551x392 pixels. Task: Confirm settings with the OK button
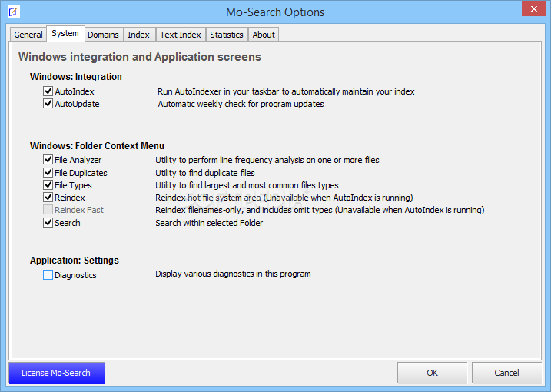tap(432, 373)
